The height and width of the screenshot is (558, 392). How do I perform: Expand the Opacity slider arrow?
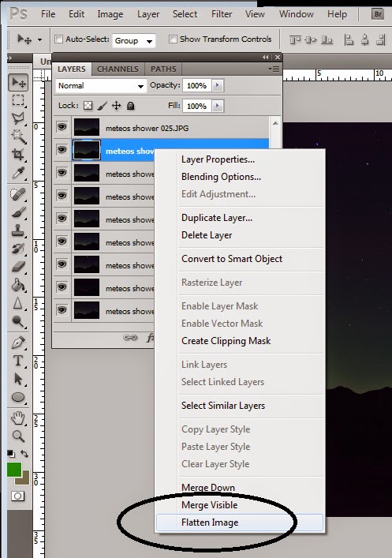(218, 85)
